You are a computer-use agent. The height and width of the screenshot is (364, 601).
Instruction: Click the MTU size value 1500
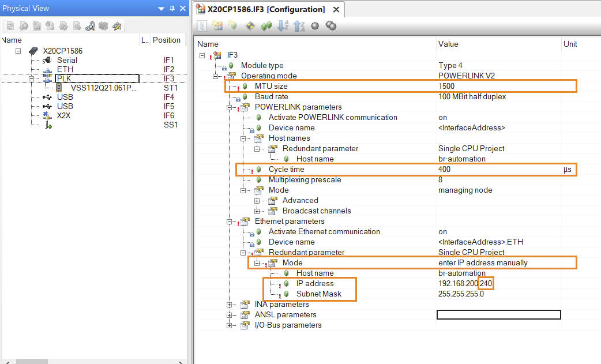point(446,86)
